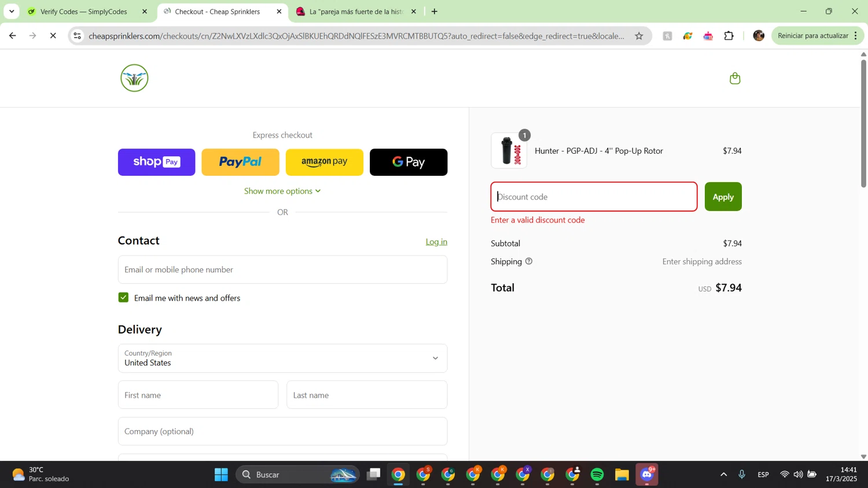Focus the Last name field
The image size is (868, 488).
367,395
